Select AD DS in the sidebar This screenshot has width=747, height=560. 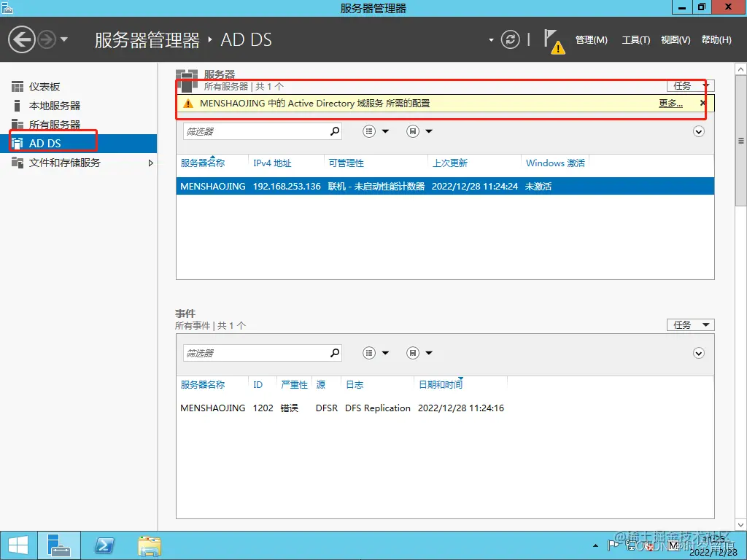point(79,144)
